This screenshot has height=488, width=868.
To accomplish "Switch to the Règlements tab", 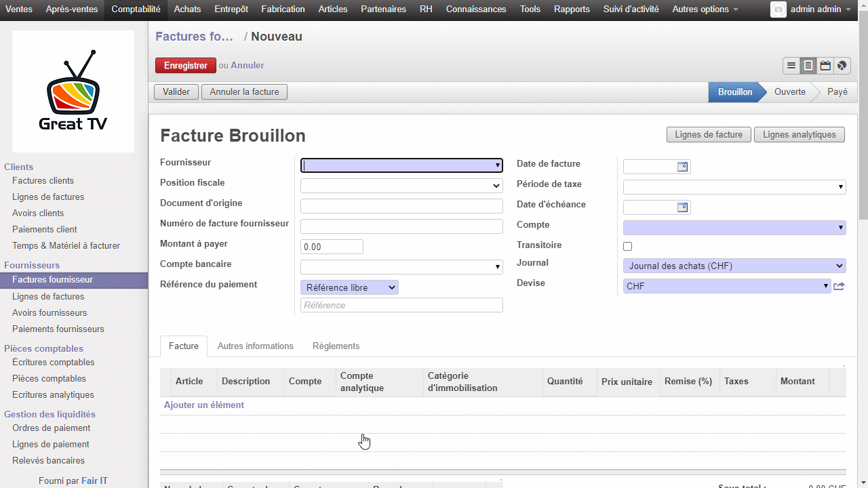I will coord(336,346).
